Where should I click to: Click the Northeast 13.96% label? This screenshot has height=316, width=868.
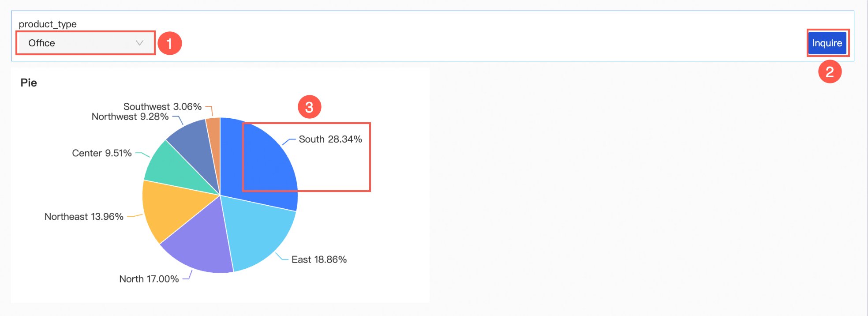(x=84, y=217)
